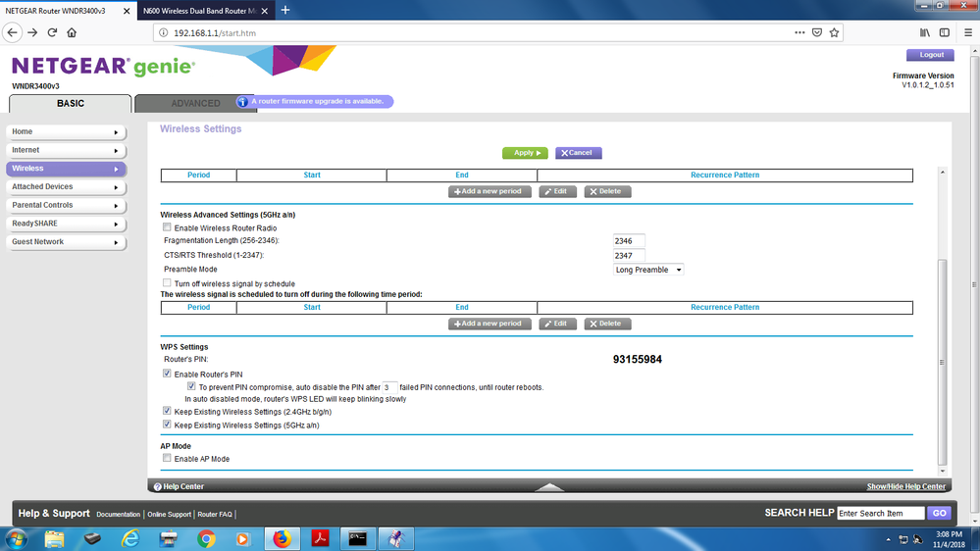Expand ReadySHARE sidebar arrow
The width and height of the screenshot is (980, 551).
point(116,224)
